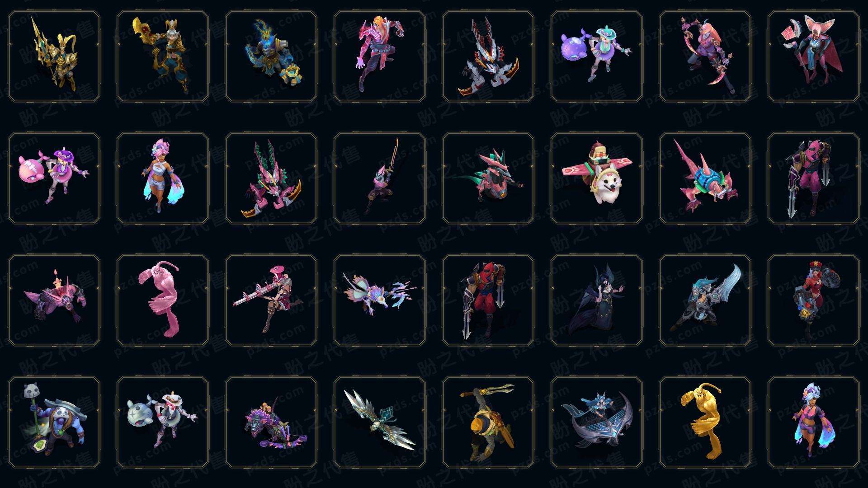Choose the pink blob creature skin
Viewport: 868px width, 488px height.
163,300
